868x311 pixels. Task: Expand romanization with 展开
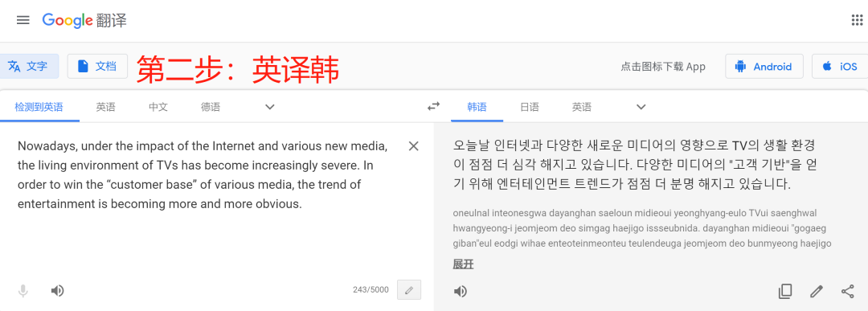(464, 264)
